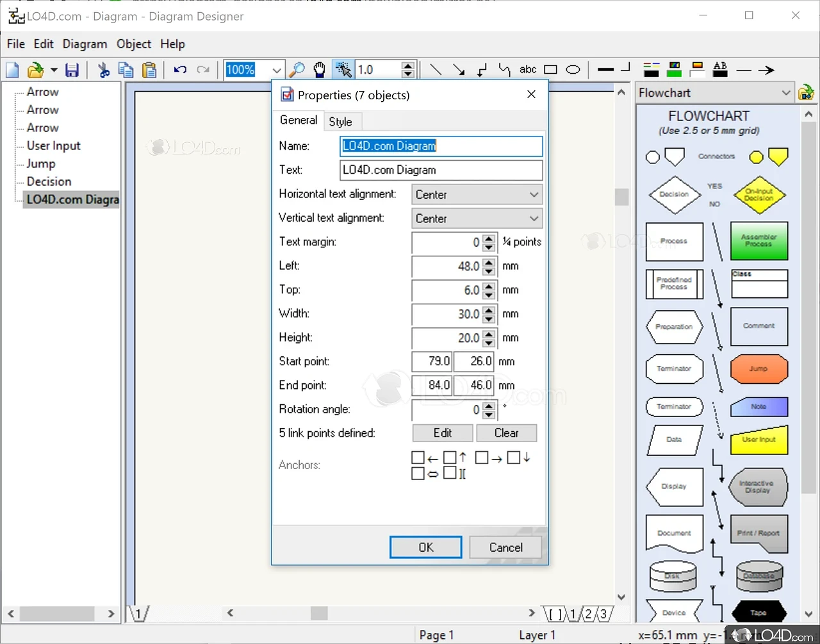
Task: Open the Diagram menu
Action: 85,44
